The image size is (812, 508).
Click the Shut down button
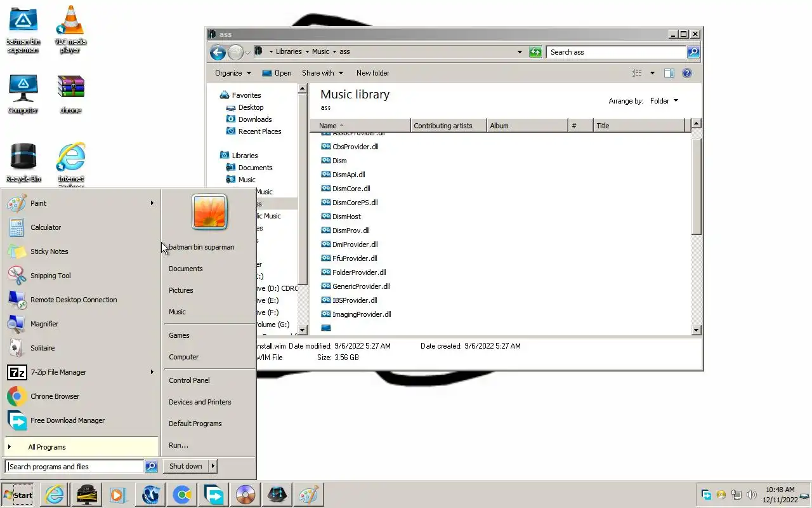click(186, 466)
